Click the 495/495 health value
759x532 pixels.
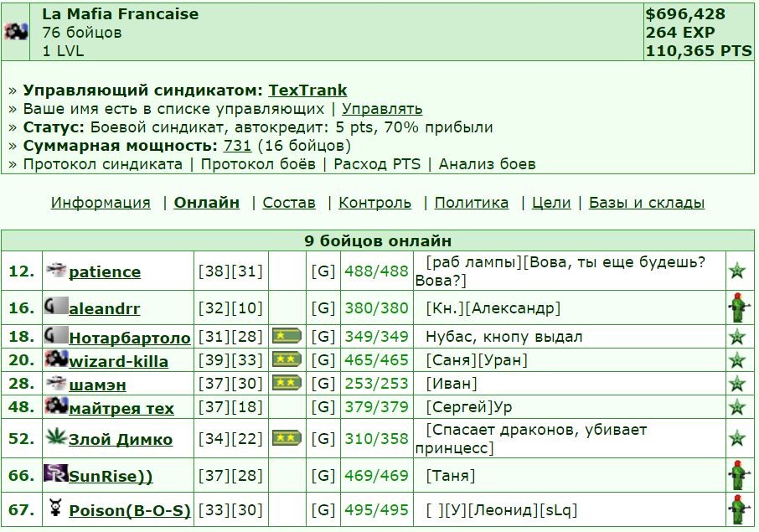(x=377, y=509)
